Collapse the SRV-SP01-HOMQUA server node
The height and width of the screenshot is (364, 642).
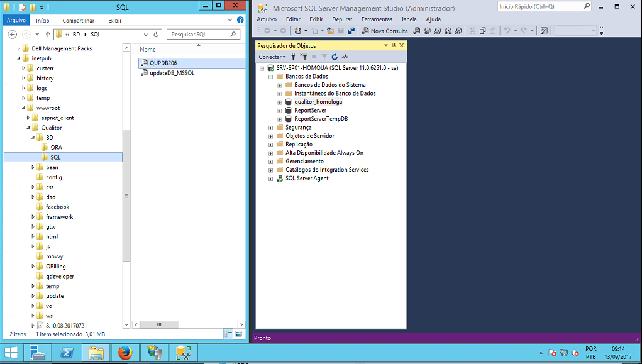coord(262,69)
